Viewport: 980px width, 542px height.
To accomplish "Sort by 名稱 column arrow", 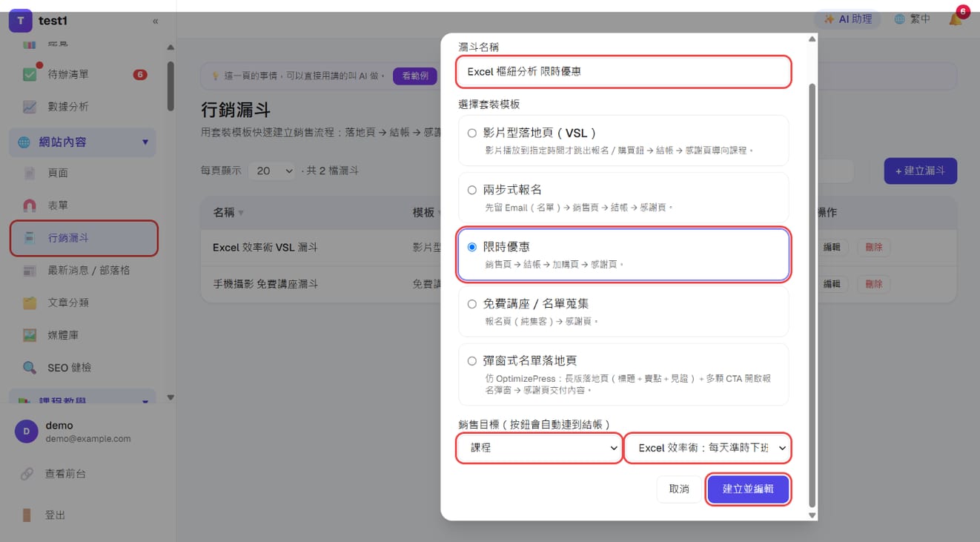I will [x=241, y=213].
